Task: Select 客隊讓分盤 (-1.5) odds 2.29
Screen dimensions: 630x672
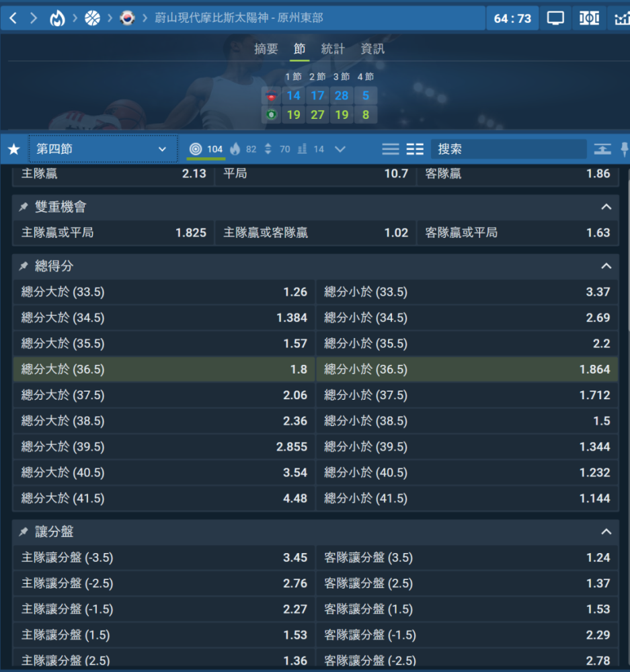Action: coord(467,635)
